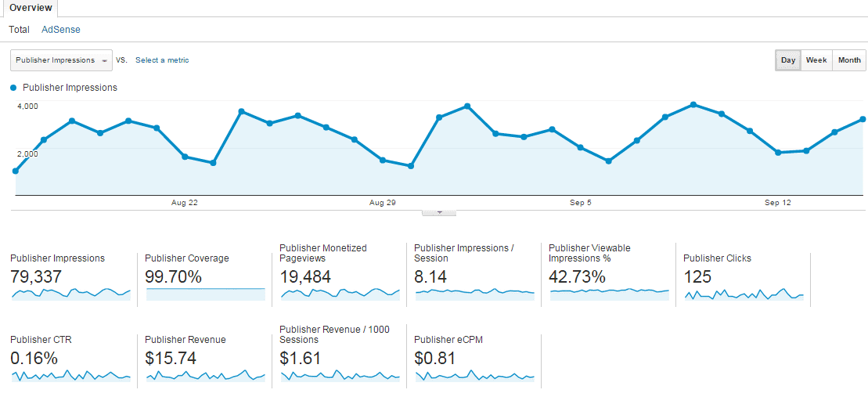868x397 pixels.
Task: Select the Publisher Impressions / Session sparkline
Action: tap(474, 294)
